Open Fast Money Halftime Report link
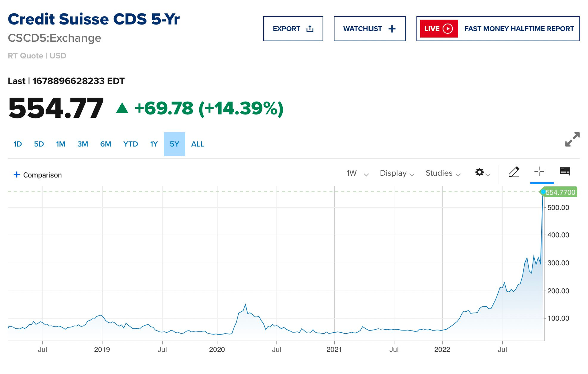This screenshot has height=374, width=588. [519, 29]
